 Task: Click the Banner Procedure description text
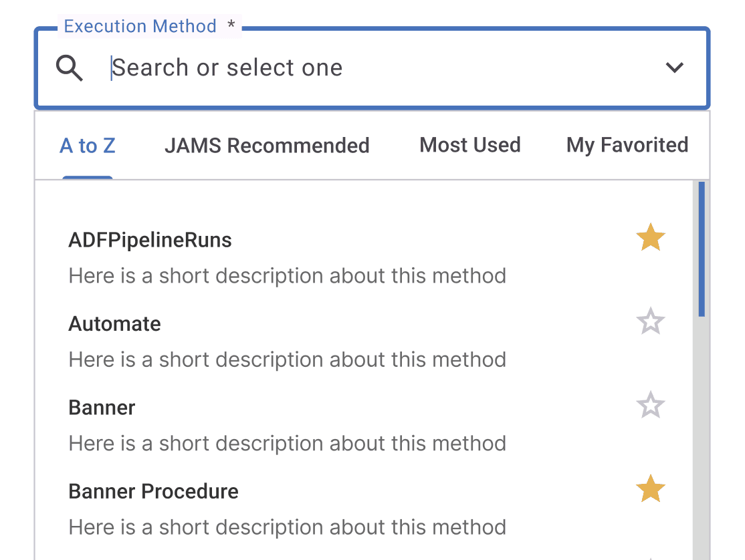287,527
